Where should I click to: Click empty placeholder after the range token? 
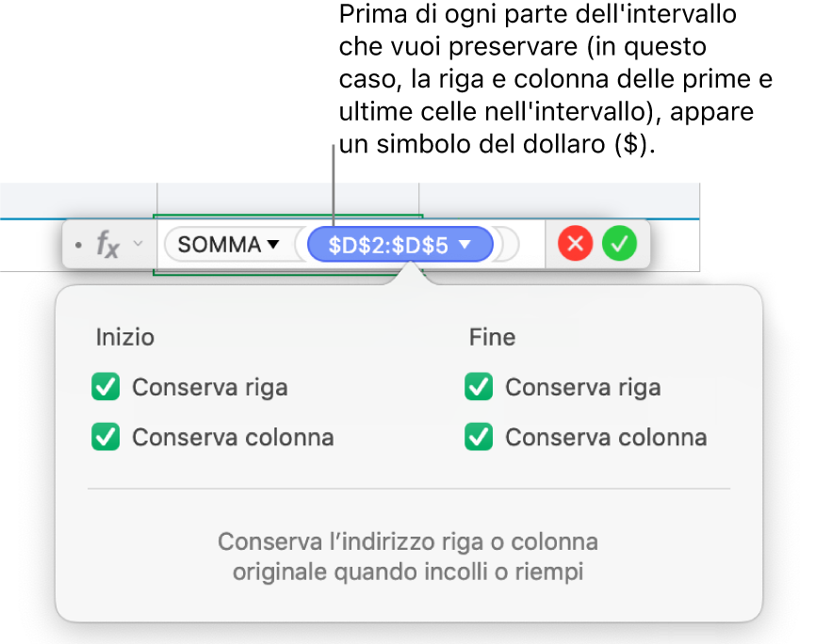507,245
